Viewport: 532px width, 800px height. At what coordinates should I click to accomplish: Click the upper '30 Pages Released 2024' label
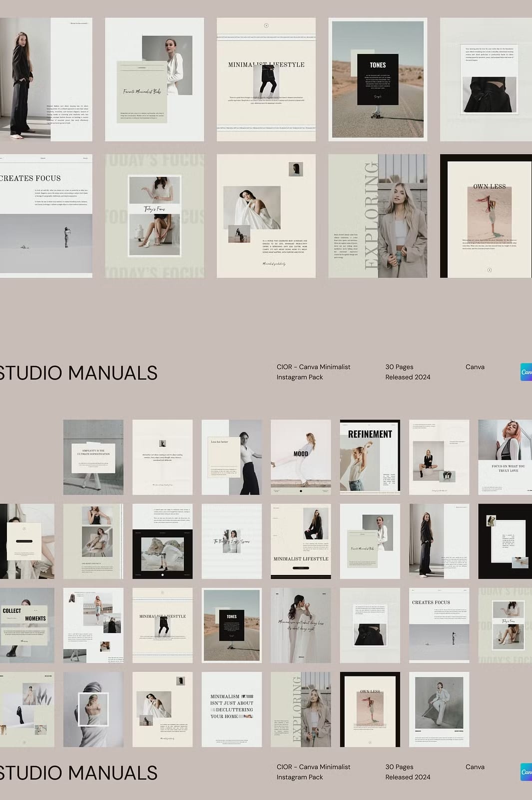(407, 371)
